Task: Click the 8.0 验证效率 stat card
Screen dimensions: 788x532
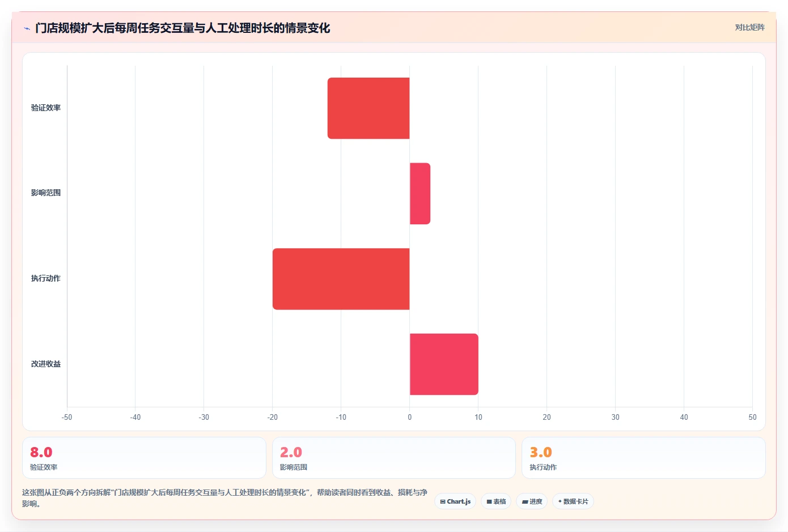Action: [144, 458]
